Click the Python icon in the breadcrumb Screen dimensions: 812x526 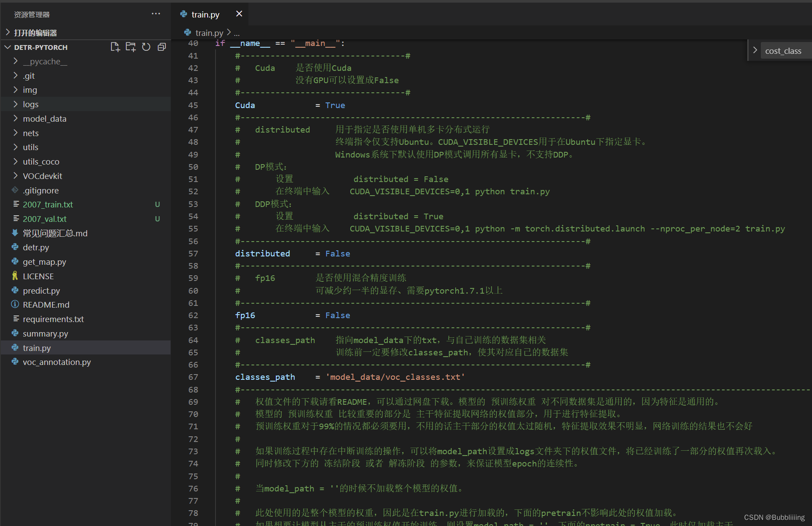click(x=188, y=32)
